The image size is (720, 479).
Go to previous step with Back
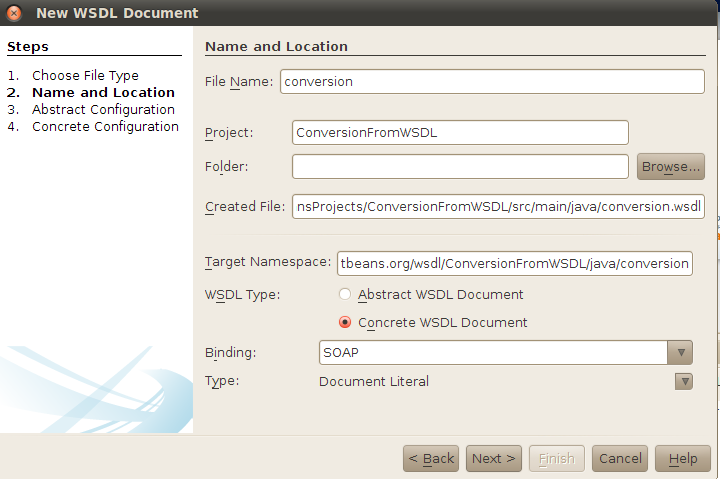[431, 458]
